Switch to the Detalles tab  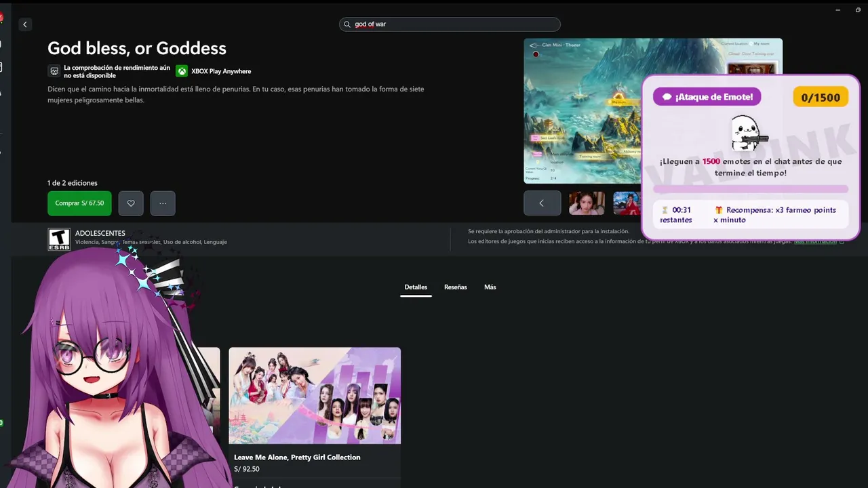click(416, 287)
